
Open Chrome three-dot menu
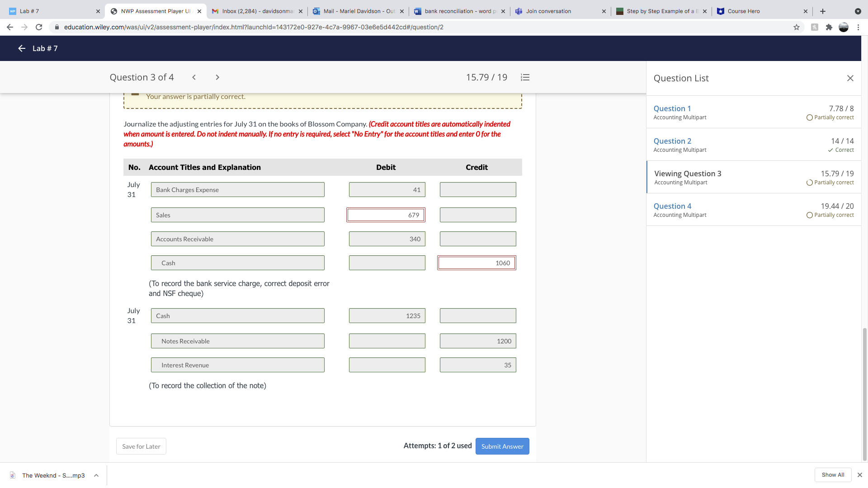coord(858,27)
